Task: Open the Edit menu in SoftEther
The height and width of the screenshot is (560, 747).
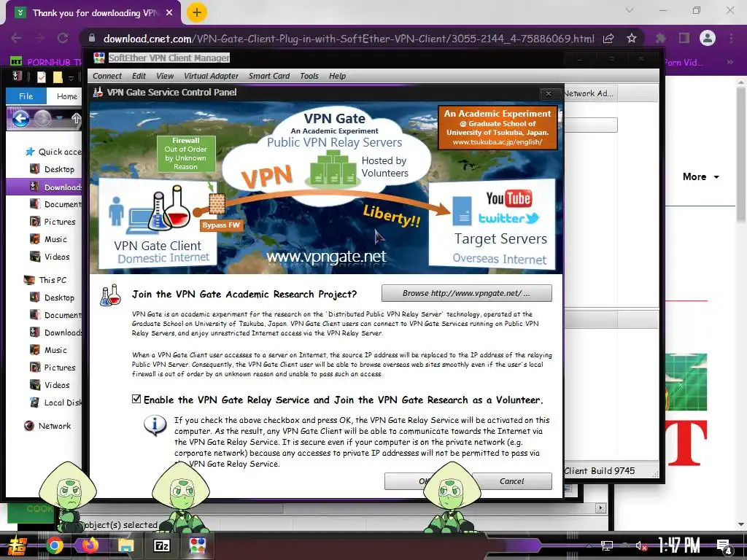Action: (x=139, y=76)
